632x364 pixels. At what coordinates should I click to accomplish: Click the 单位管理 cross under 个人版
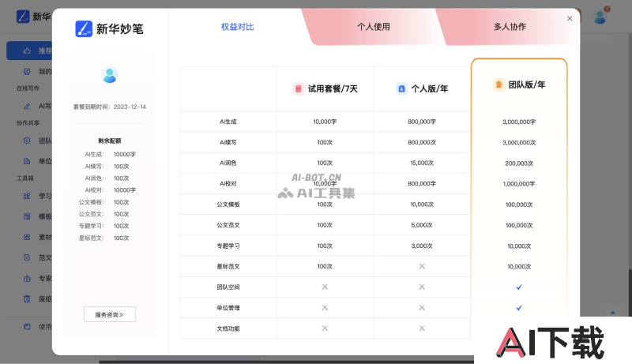(x=422, y=308)
